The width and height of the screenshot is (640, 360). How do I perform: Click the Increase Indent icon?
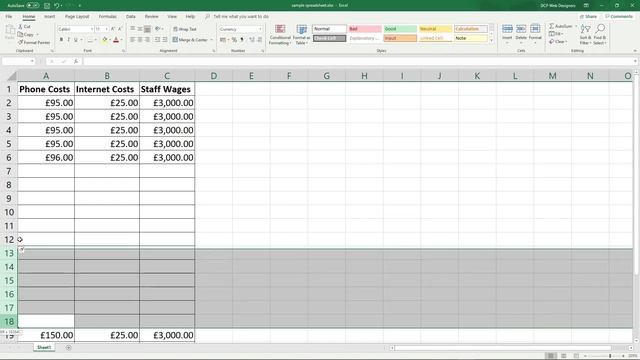click(165, 40)
